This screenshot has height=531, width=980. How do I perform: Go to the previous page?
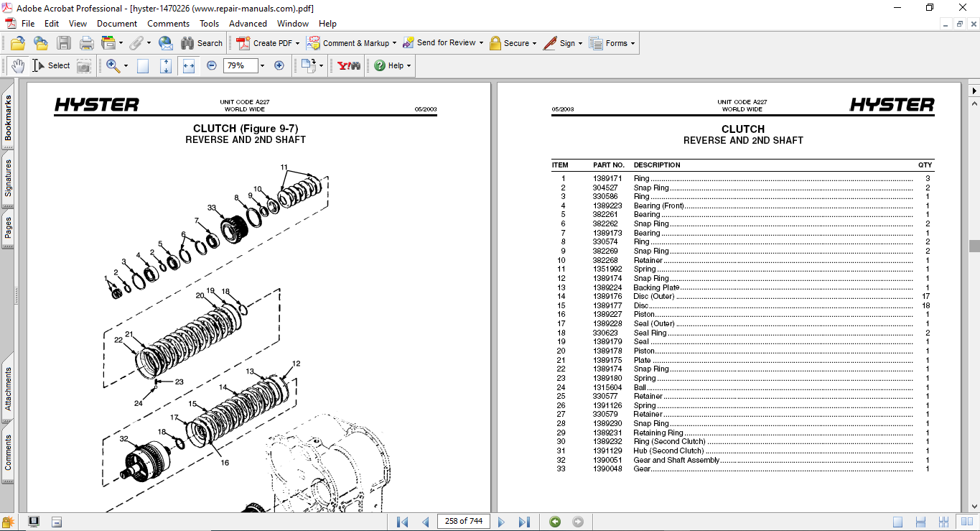(x=425, y=522)
